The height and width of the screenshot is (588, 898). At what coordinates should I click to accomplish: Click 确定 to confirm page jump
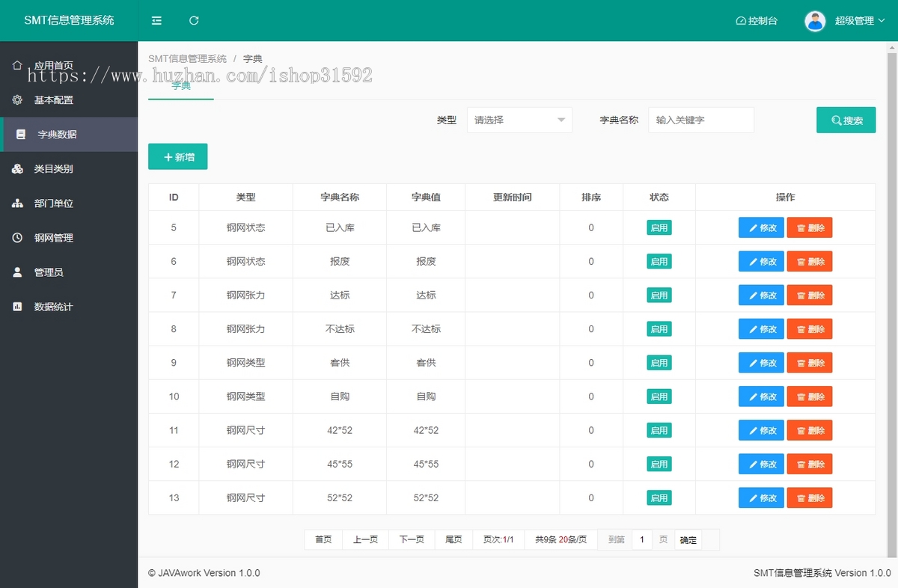click(x=688, y=539)
